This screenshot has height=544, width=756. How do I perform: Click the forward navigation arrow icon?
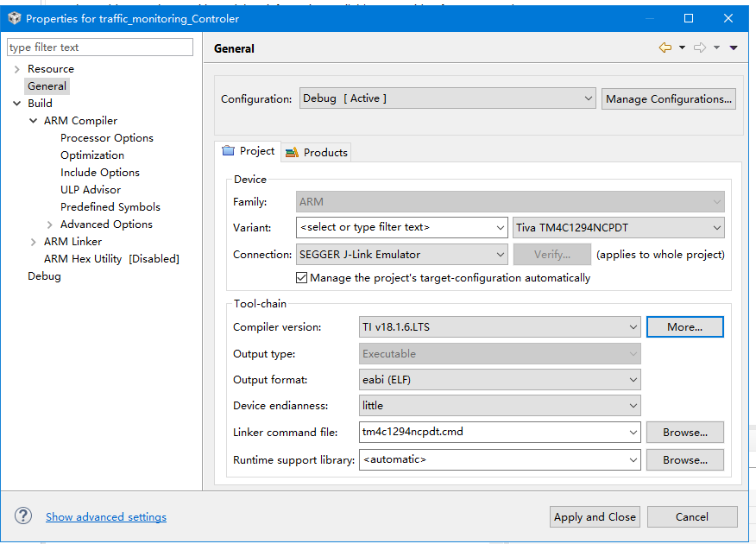pyautogui.click(x=700, y=48)
